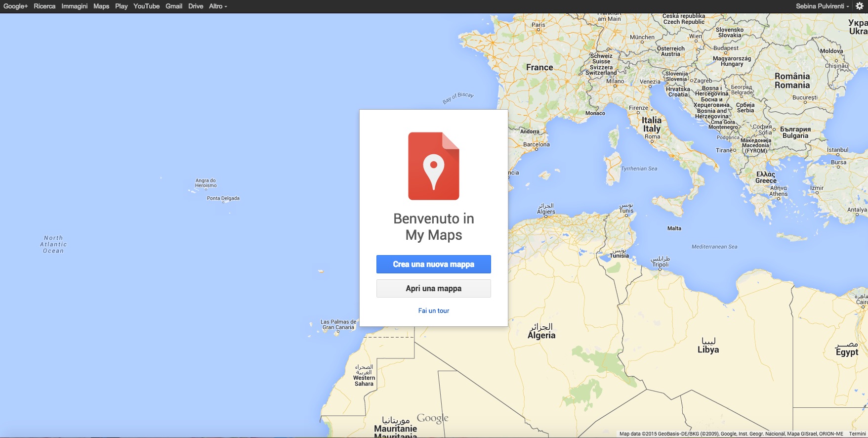
Task: Select YouTube in the top bar
Action: [147, 6]
